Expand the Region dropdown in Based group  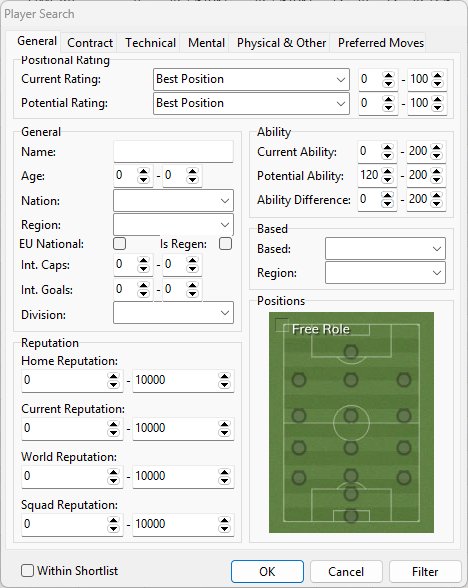(385, 273)
